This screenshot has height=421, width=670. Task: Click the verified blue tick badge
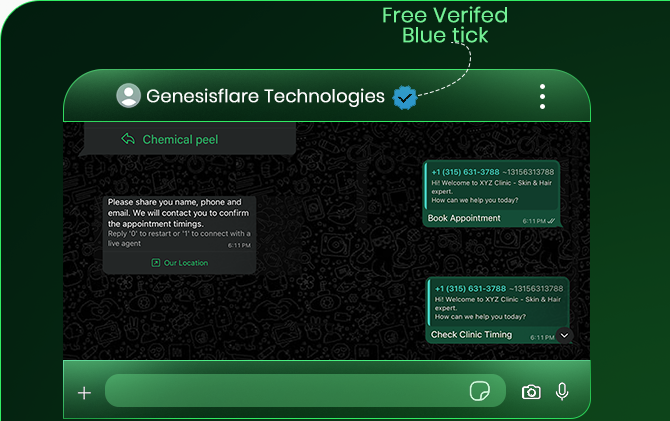point(404,97)
